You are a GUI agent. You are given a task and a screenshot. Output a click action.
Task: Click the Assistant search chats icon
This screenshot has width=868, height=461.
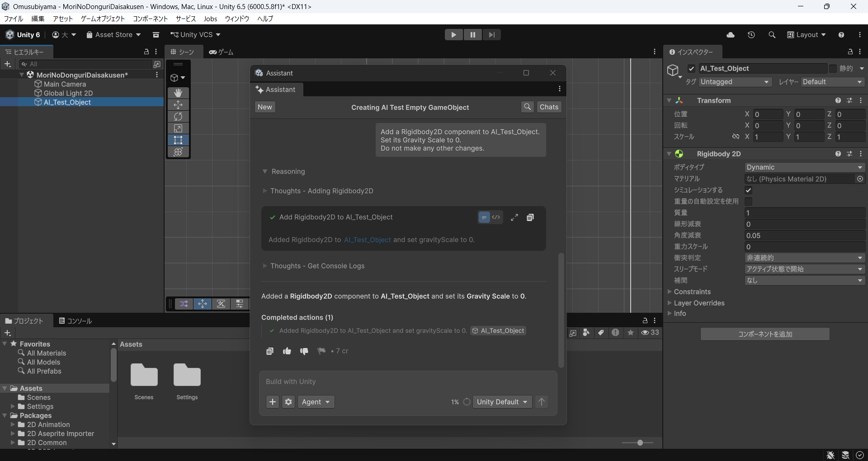click(527, 107)
